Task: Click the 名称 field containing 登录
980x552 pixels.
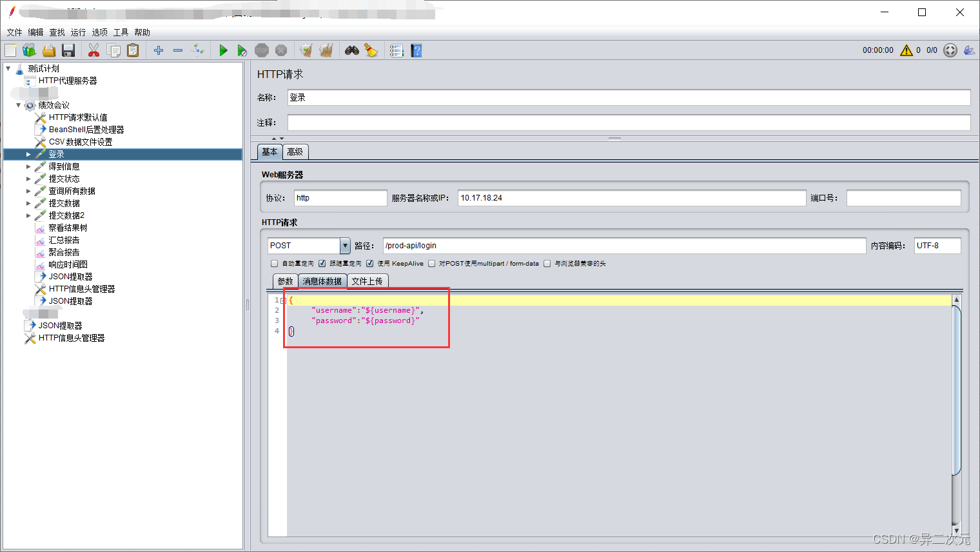Action: pos(629,97)
